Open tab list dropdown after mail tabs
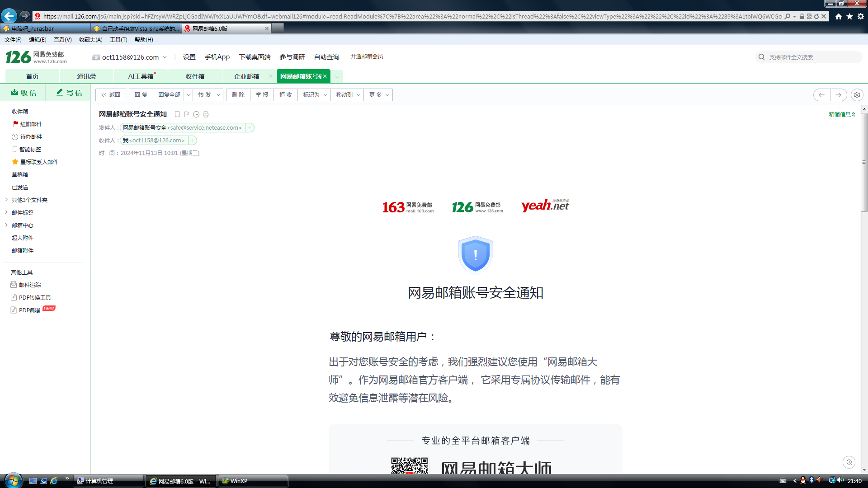This screenshot has width=868, height=488. click(x=337, y=76)
